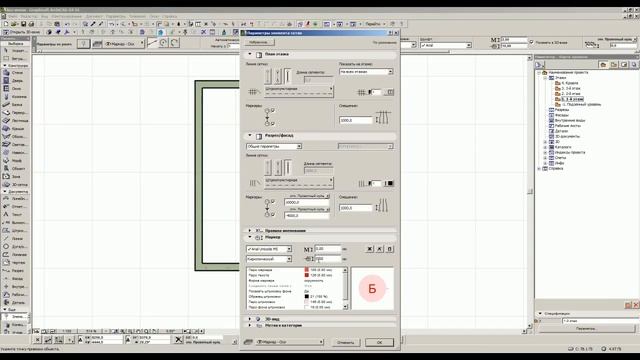
Task: Click black fill pattern swatch in parameter list
Action: tap(307, 296)
